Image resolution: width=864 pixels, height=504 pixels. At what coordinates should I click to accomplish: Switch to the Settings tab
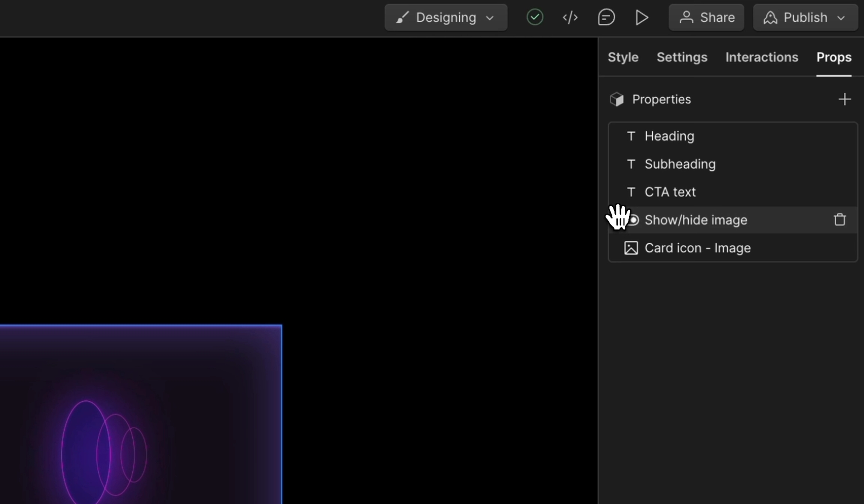[x=682, y=57]
